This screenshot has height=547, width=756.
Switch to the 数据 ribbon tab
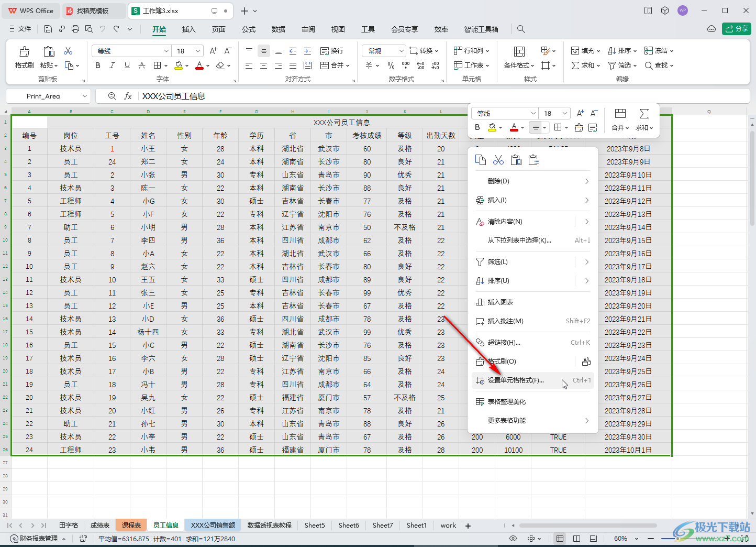[278, 29]
